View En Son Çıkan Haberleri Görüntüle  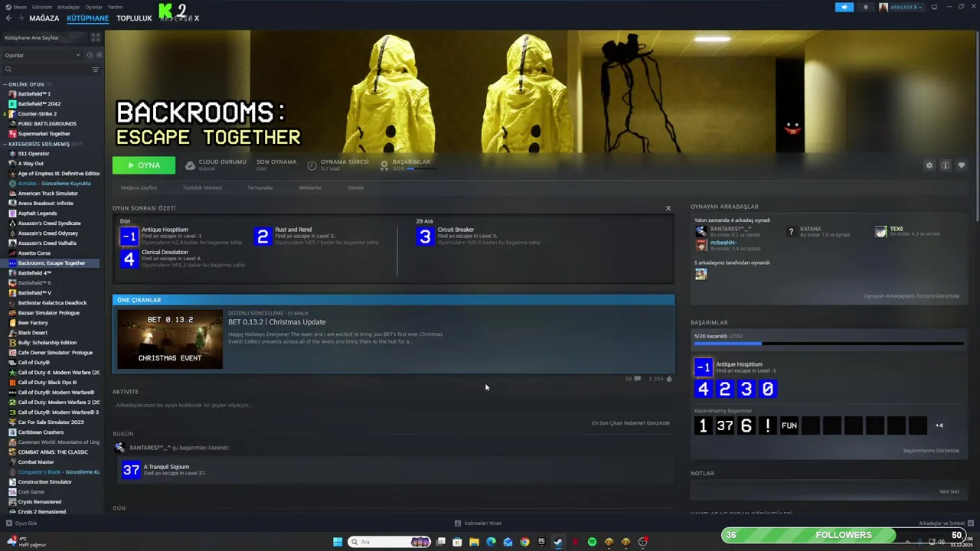630,423
